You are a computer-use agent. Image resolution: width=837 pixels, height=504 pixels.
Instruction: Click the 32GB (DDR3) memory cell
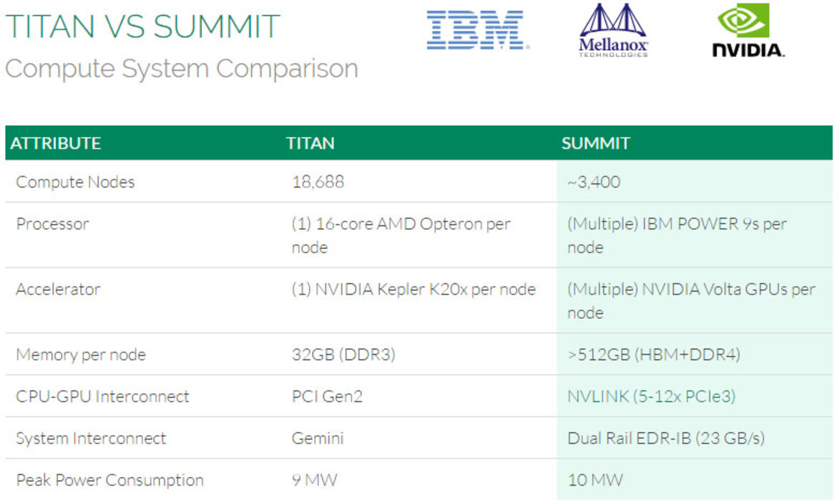click(343, 355)
